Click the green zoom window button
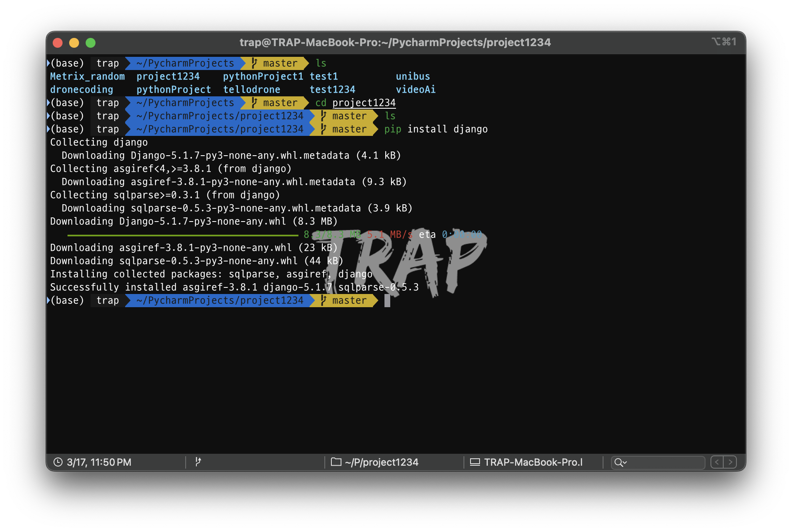The width and height of the screenshot is (792, 532). point(91,43)
